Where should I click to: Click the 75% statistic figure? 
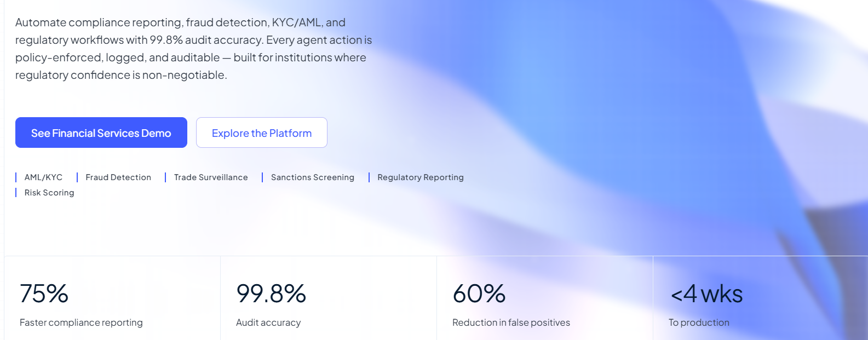pos(44,294)
